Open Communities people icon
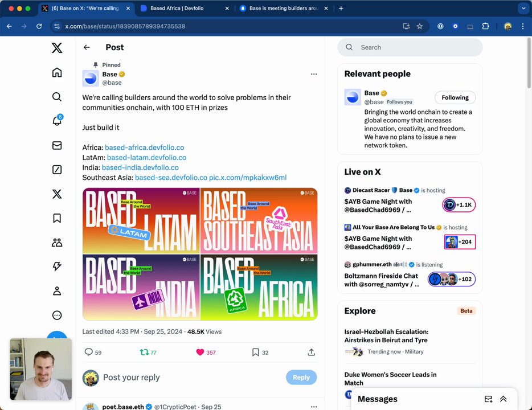 click(x=57, y=243)
